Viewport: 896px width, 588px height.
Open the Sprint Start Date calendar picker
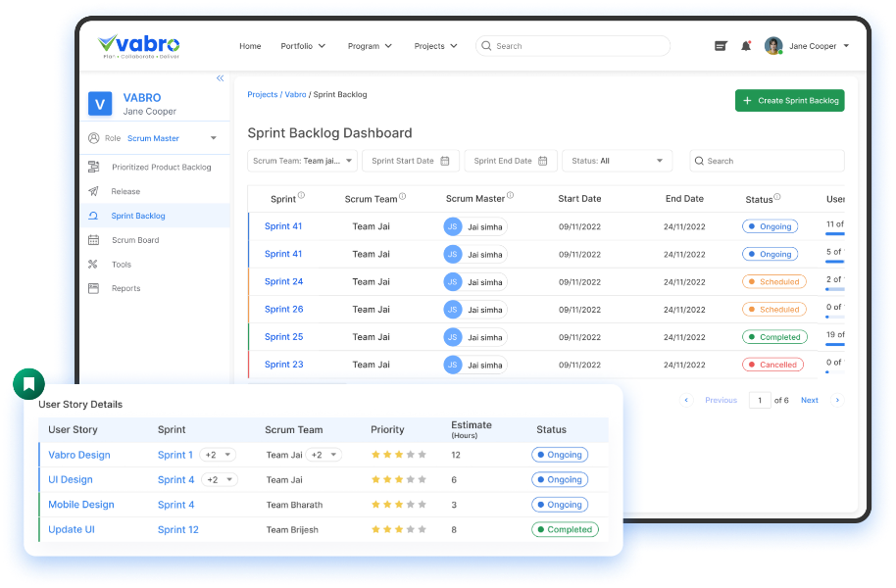click(446, 161)
